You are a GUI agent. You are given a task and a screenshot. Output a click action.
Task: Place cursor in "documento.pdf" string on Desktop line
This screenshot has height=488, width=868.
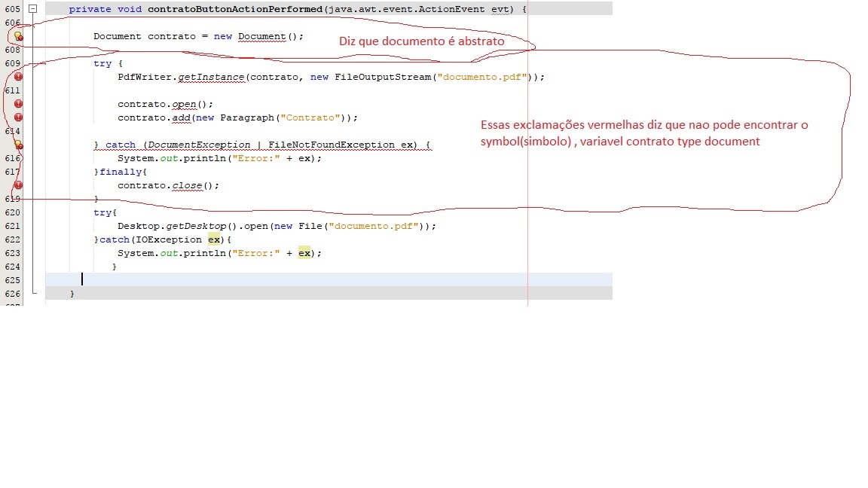374,226
